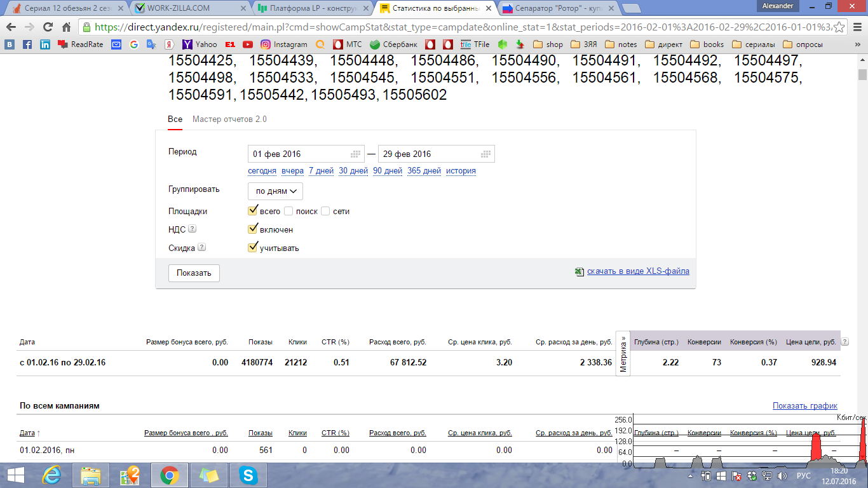The height and width of the screenshot is (488, 868).
Task: Open the Google bookmark icon
Action: tap(133, 44)
